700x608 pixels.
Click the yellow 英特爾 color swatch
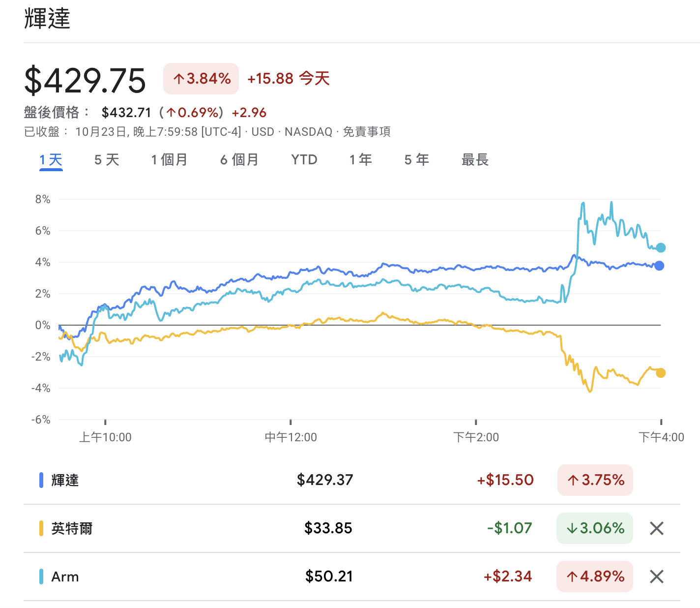[41, 528]
